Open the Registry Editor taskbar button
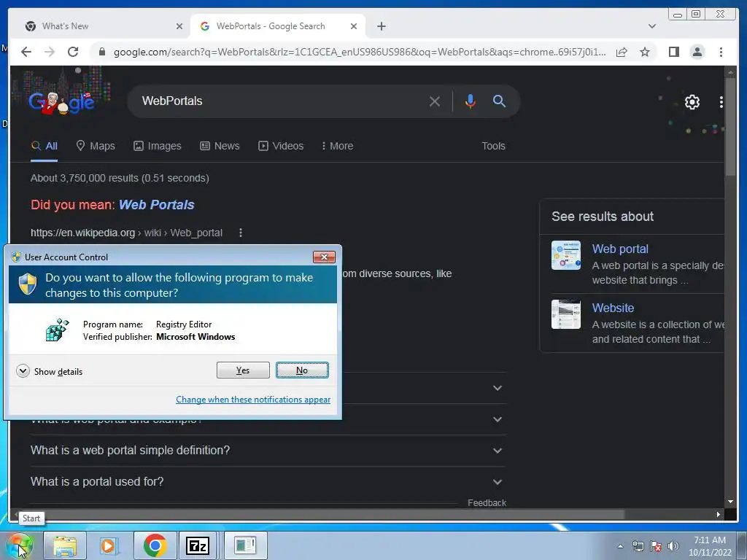This screenshot has height=560, width=747. (245, 545)
